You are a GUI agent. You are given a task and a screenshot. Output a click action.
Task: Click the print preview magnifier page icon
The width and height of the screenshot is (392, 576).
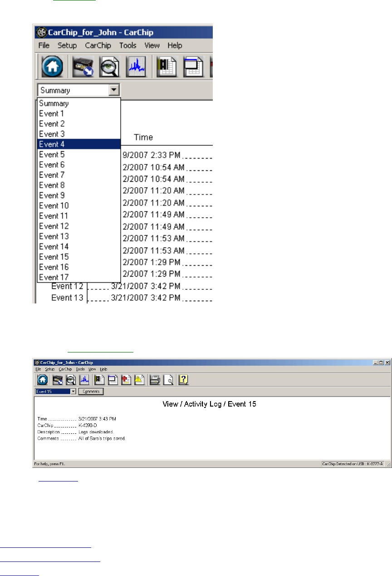click(x=168, y=380)
